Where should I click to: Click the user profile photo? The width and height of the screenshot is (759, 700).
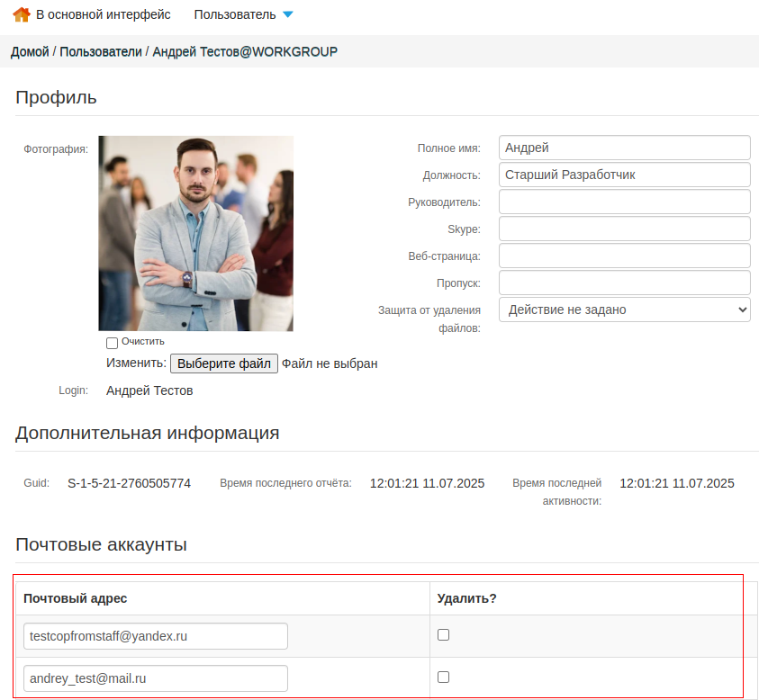pyautogui.click(x=195, y=233)
